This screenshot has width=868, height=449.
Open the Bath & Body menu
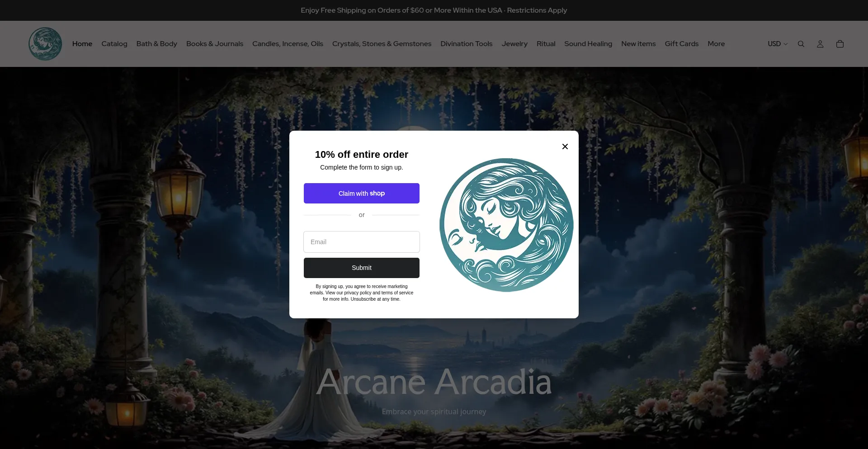(x=157, y=44)
